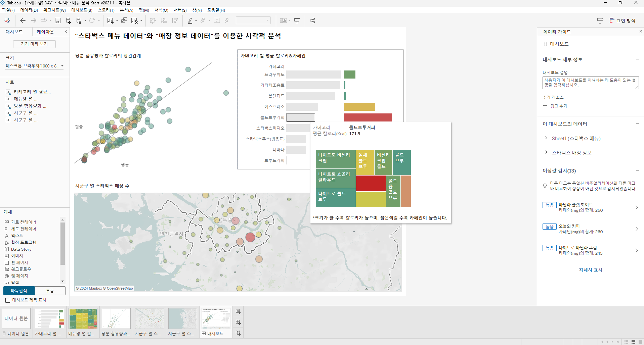644x345 pixels.
Task: Collapse the left dashboard side pane
Action: point(66,32)
